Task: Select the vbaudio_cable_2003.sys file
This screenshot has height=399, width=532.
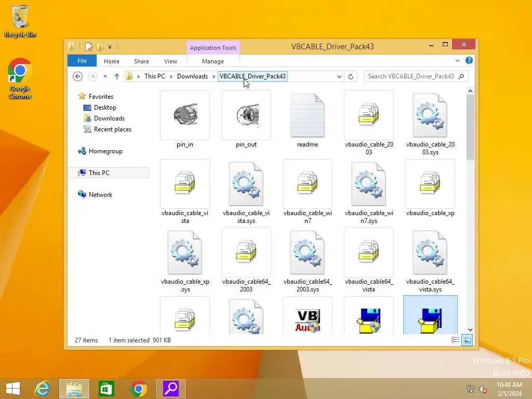Action: tap(430, 123)
